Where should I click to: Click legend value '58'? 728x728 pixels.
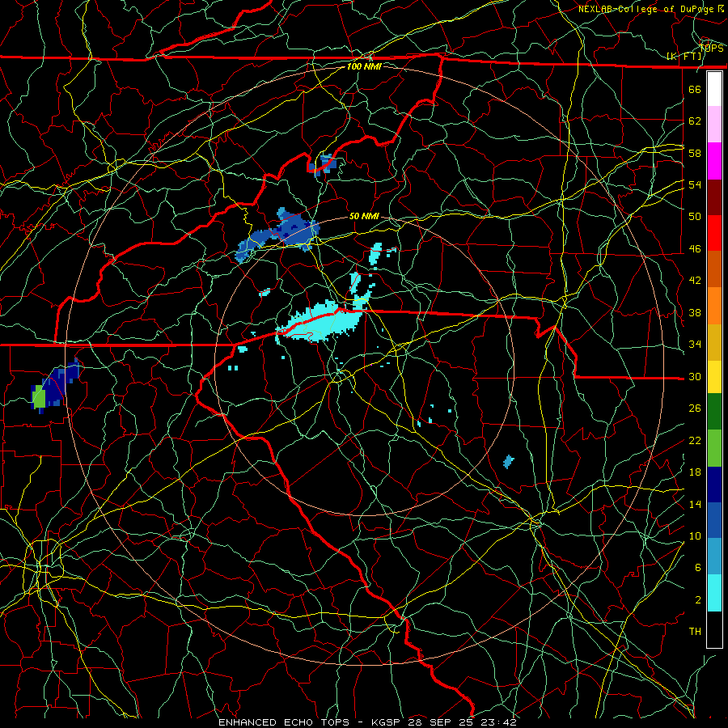click(x=695, y=153)
